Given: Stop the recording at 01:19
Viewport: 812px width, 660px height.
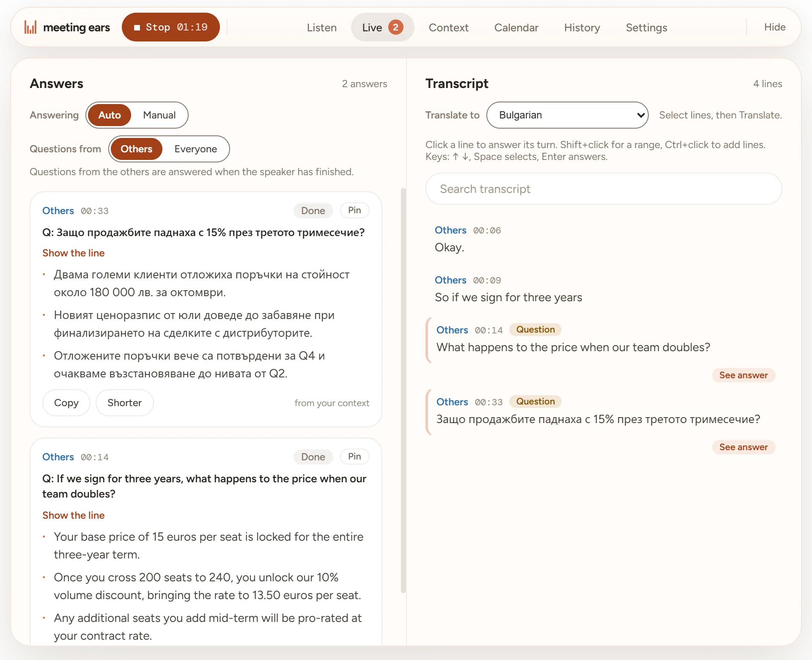Looking at the screenshot, I should [x=171, y=27].
